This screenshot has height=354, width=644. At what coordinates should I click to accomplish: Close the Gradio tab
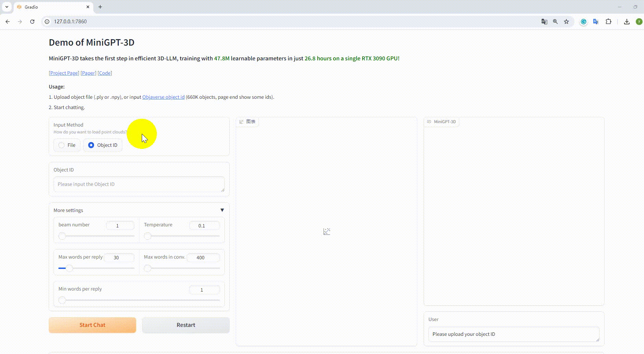pos(88,7)
